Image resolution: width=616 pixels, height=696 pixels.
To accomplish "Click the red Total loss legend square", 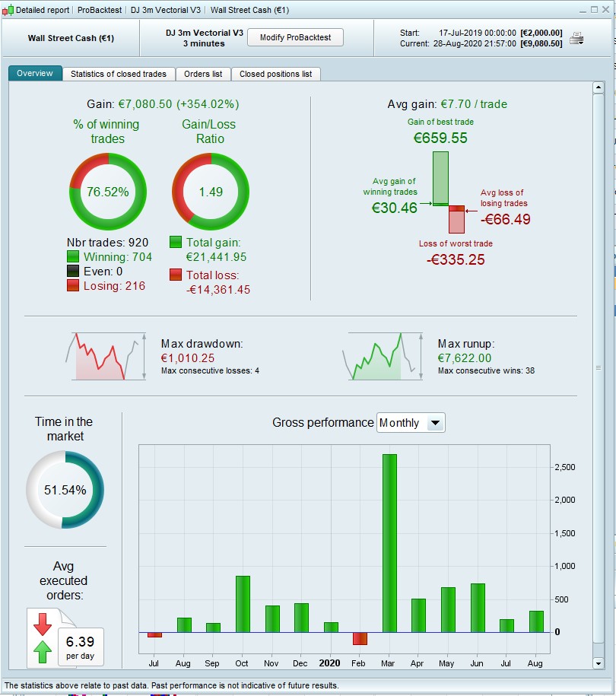I will [176, 275].
